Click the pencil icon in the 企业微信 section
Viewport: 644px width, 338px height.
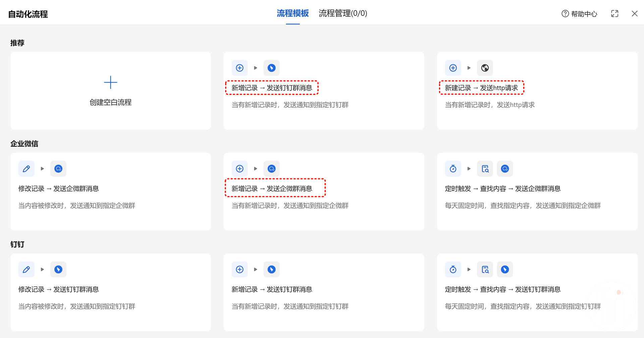26,169
